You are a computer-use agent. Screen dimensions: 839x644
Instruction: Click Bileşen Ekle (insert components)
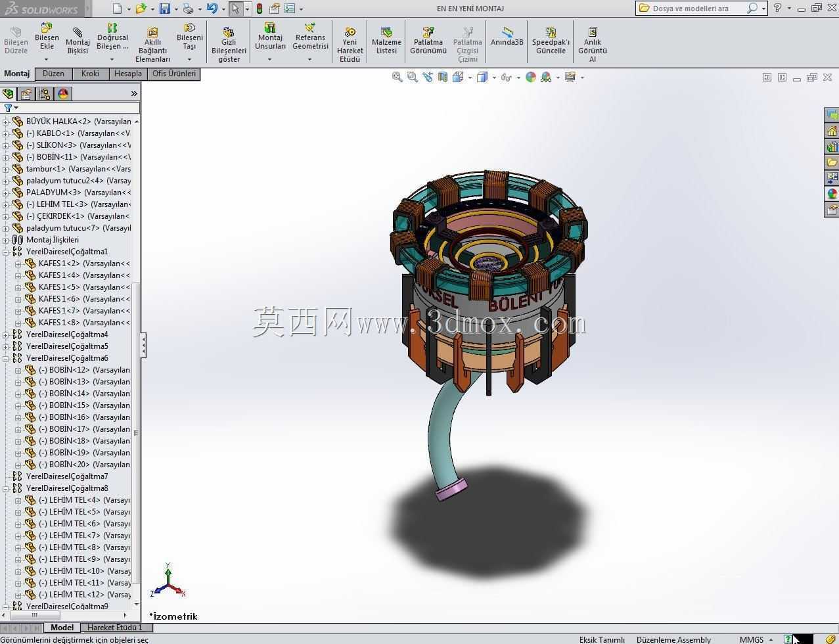click(47, 37)
